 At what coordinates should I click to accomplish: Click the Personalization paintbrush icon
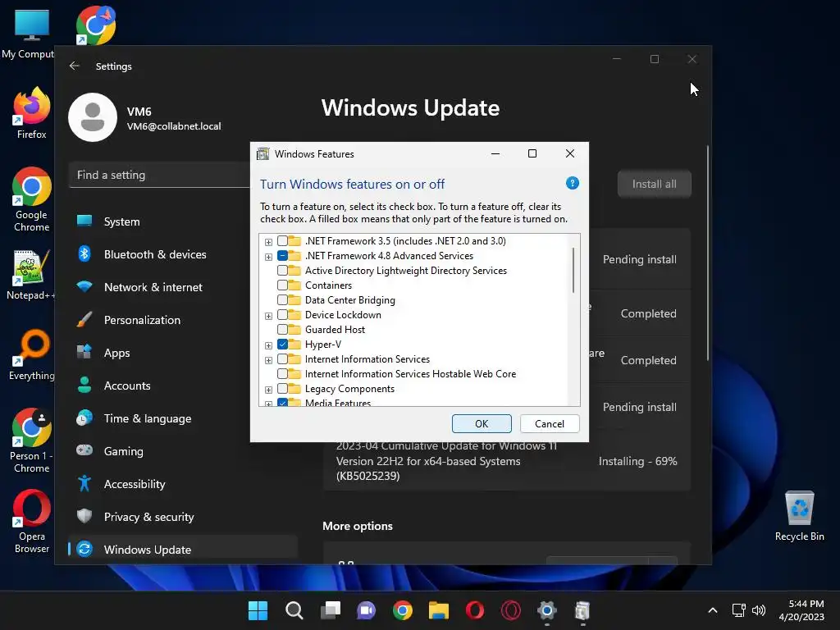pyautogui.click(x=84, y=319)
